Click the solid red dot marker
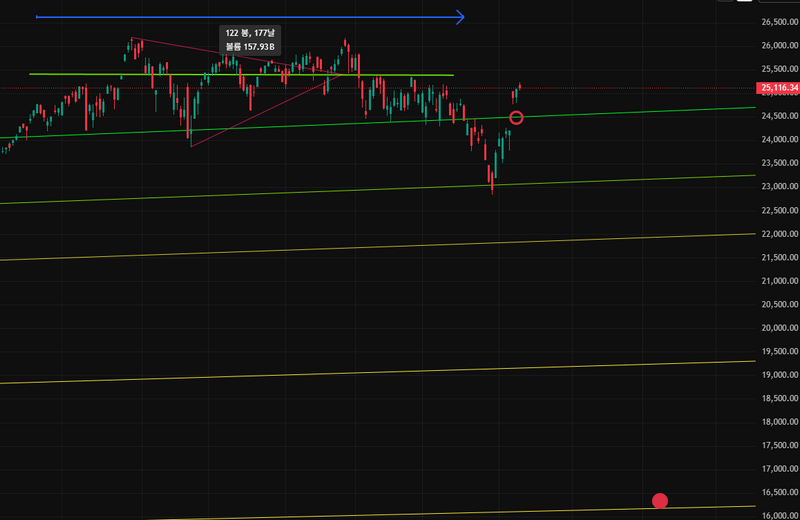The height and width of the screenshot is (520, 800). click(x=659, y=500)
